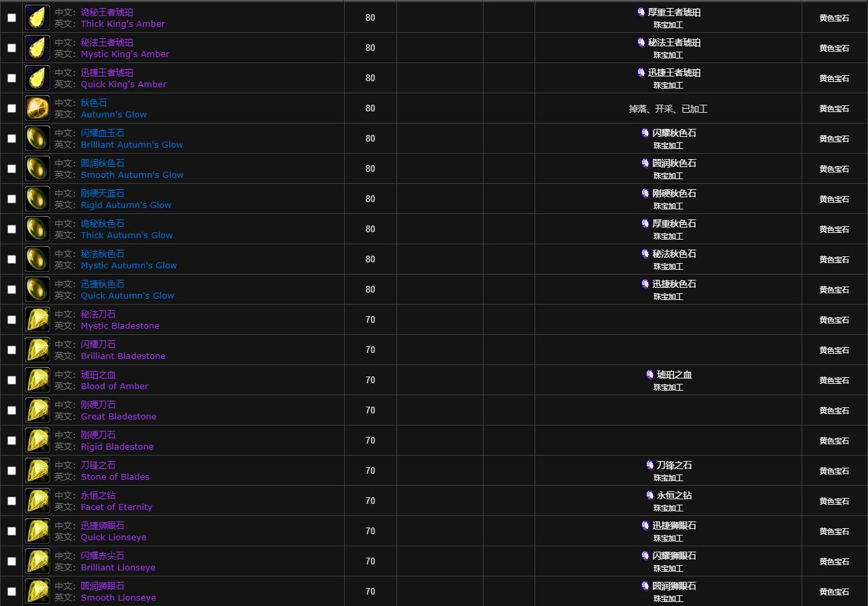Image resolution: width=868 pixels, height=606 pixels.
Task: Click the Facet of Eternity gem icon
Action: (38, 501)
